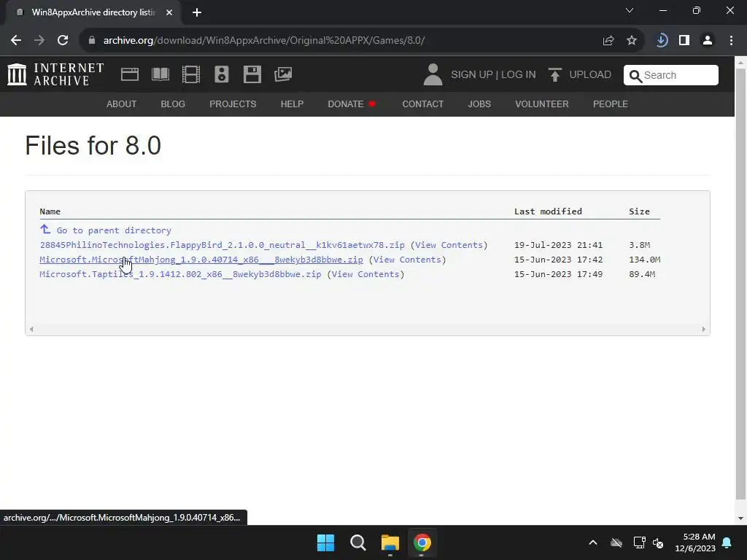Screen dimensions: 747x560
Task: Click the SIGN UP link
Action: (x=472, y=75)
